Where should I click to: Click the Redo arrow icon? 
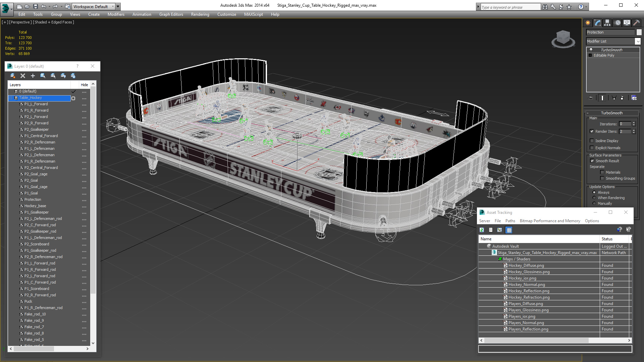tap(55, 6)
